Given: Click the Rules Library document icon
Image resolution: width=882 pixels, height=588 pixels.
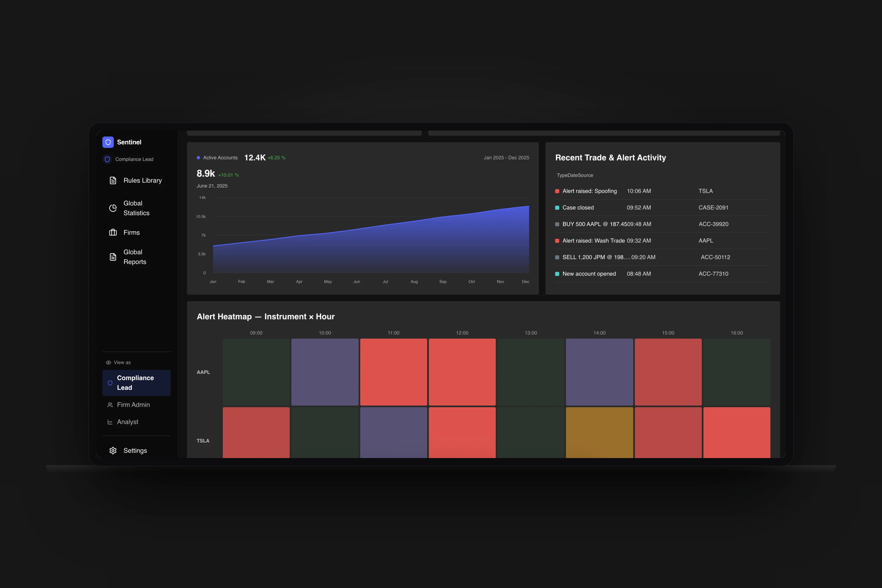Looking at the screenshot, I should click(113, 181).
